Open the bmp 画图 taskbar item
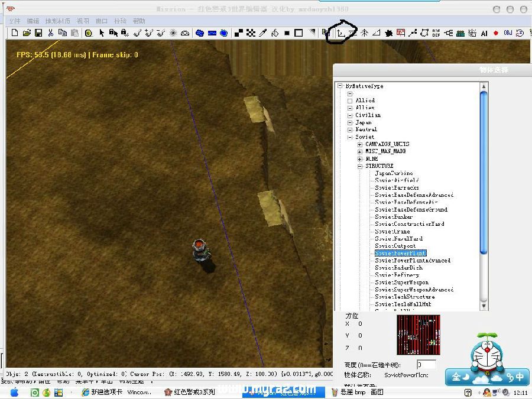The height and width of the screenshot is (399, 532). pyautogui.click(x=358, y=392)
